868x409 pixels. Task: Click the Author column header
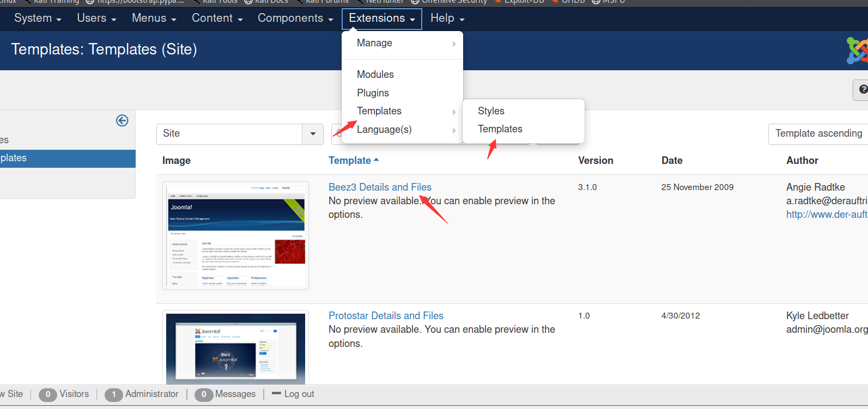point(802,161)
